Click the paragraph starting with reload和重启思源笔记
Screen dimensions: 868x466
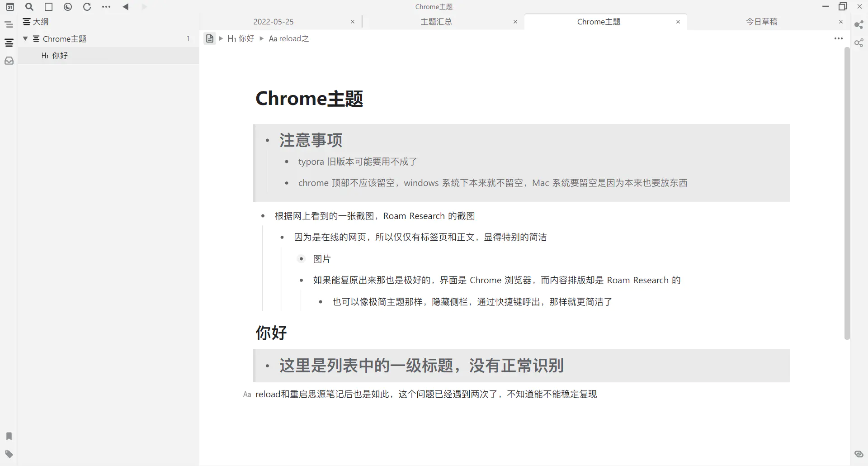click(x=426, y=395)
